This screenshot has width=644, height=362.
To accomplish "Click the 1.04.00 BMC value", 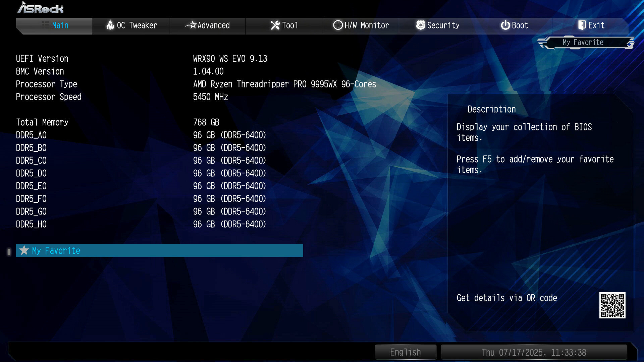I will [208, 71].
